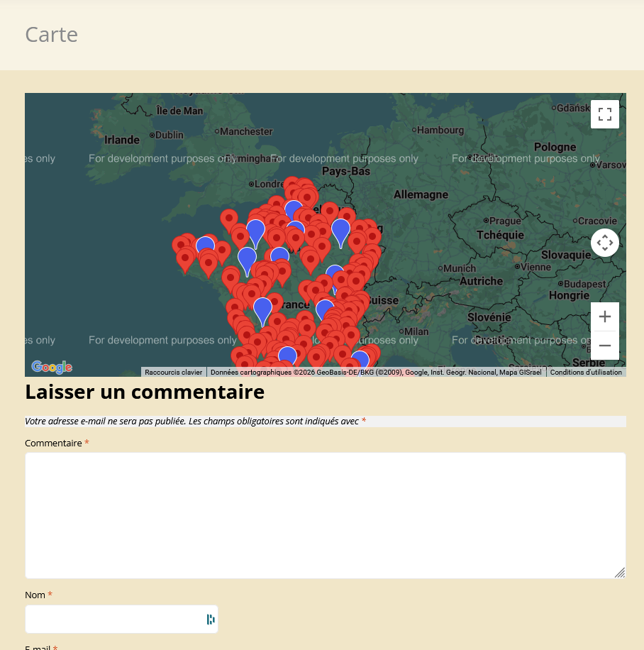Select the easternmost blue marker near Allemagne

click(340, 230)
